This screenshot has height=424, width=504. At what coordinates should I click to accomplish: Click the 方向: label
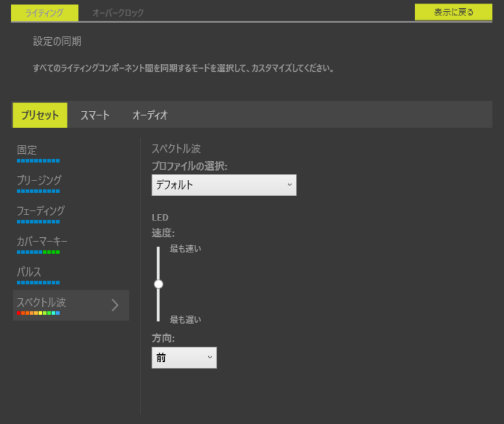[x=164, y=338]
